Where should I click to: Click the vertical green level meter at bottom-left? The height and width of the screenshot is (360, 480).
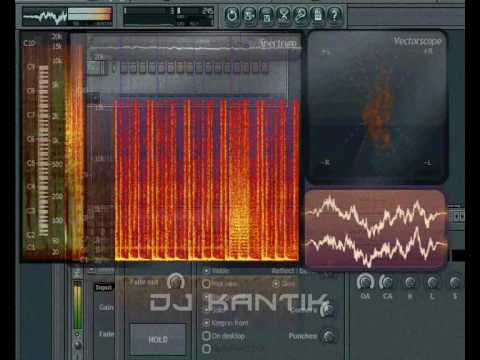pos(77,306)
